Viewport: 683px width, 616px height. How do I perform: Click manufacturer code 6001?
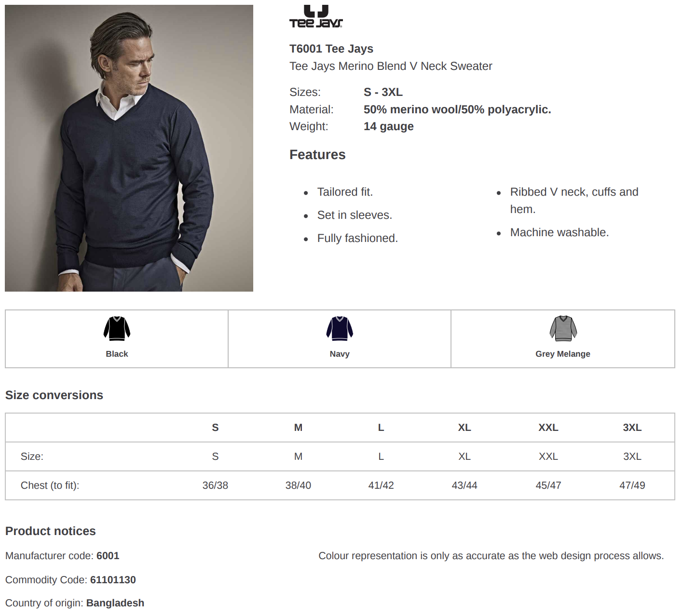pos(108,556)
